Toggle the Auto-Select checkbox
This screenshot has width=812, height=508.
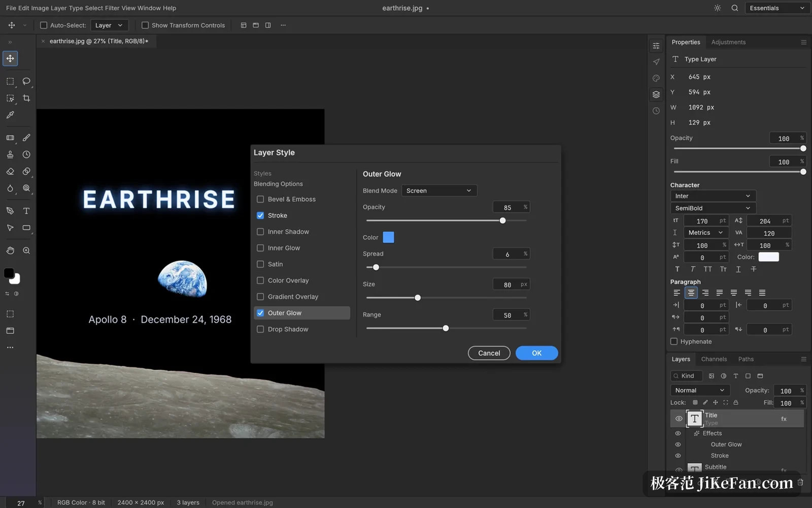[x=44, y=25]
